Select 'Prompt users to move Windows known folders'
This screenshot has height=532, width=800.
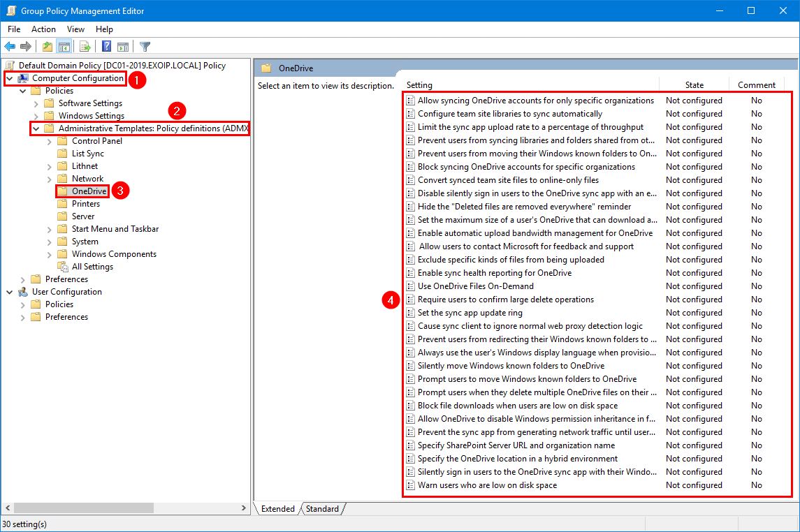527,379
